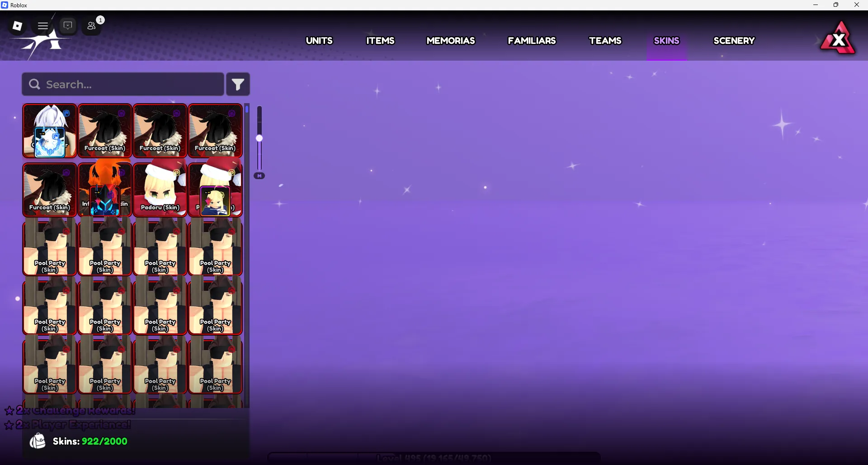Switch to the ITEMS tab
This screenshot has width=868, height=465.
tap(380, 41)
